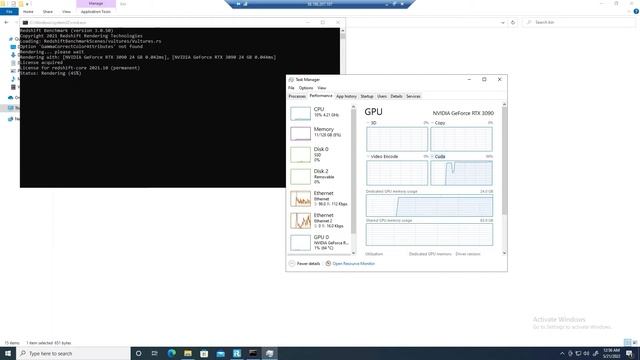
Task: Open the Users tab in Task Manager
Action: pyautogui.click(x=382, y=96)
